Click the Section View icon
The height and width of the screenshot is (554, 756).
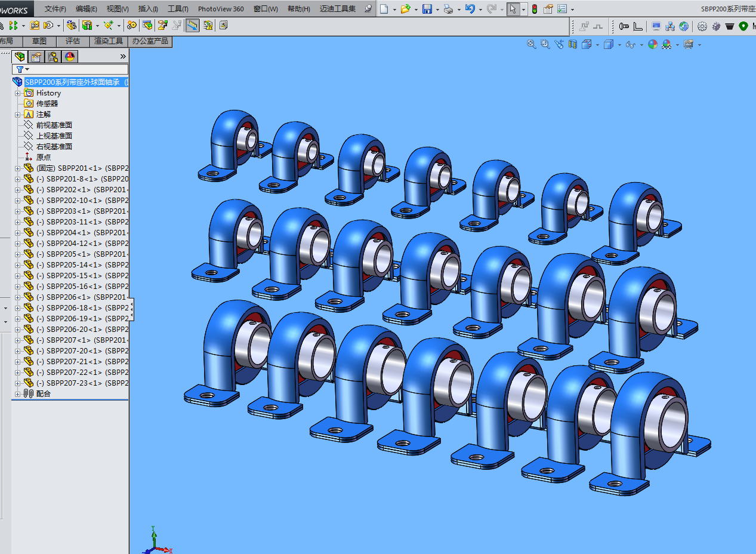[573, 44]
